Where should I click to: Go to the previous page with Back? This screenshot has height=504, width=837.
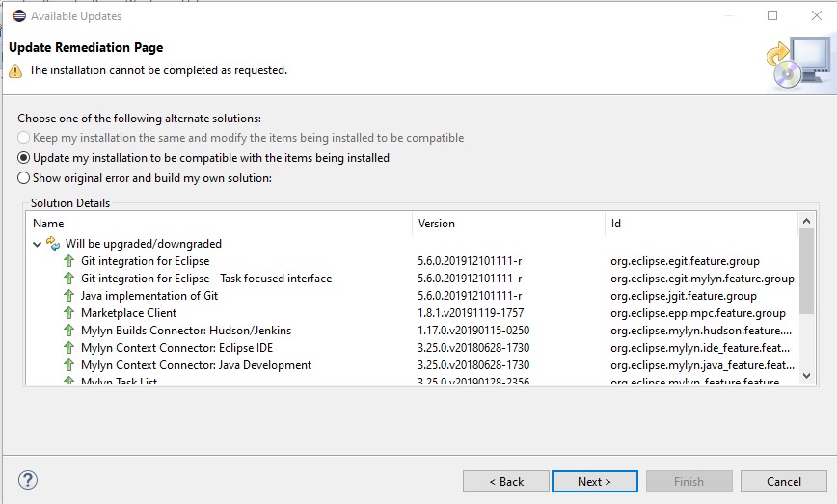[x=506, y=482]
